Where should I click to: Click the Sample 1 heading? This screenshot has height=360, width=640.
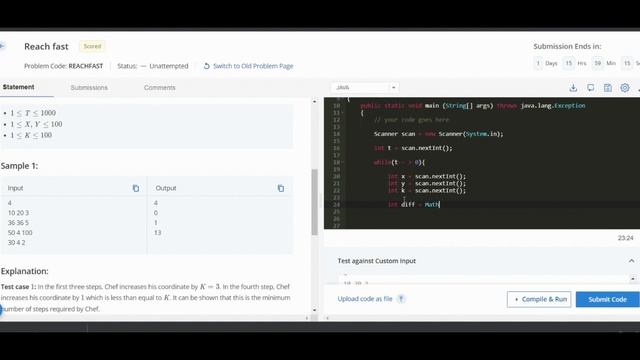pyautogui.click(x=19, y=166)
